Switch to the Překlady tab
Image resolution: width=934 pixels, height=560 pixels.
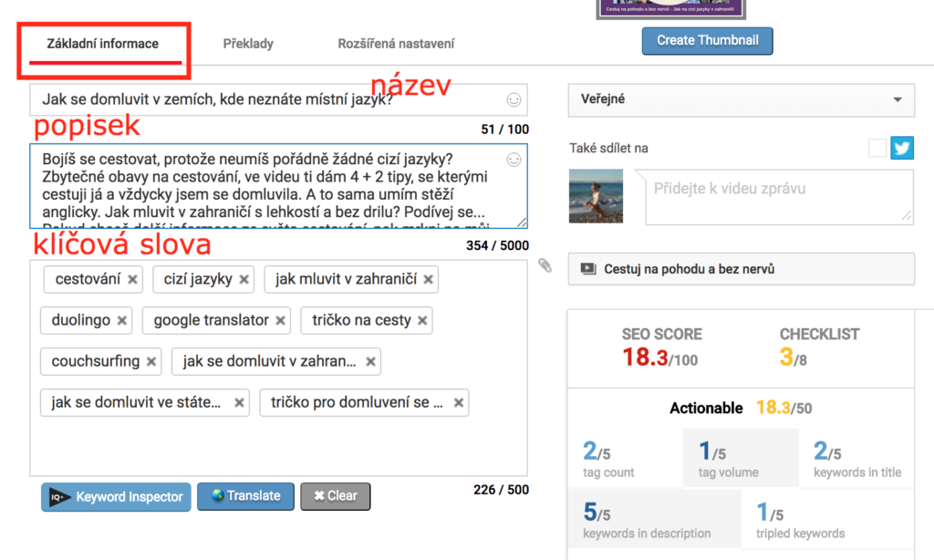click(x=248, y=44)
